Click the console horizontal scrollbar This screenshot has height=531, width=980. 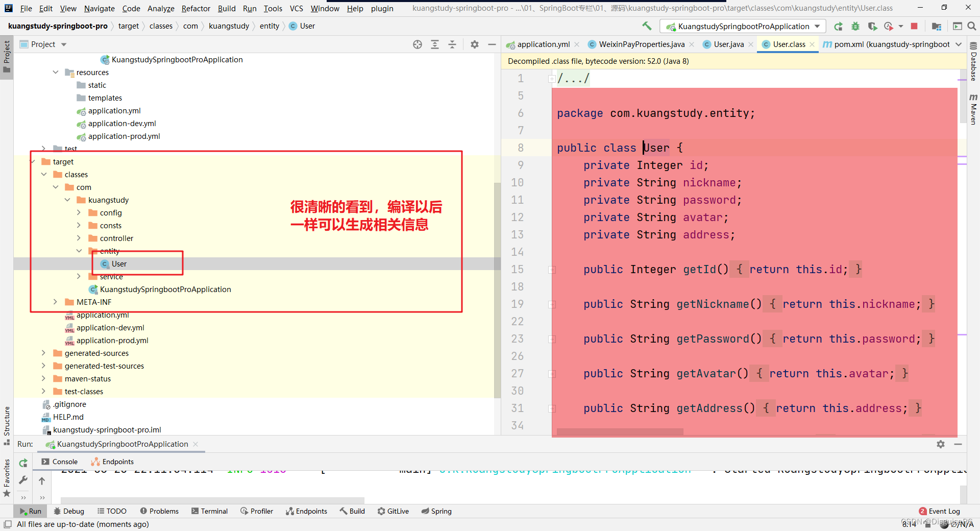212,500
